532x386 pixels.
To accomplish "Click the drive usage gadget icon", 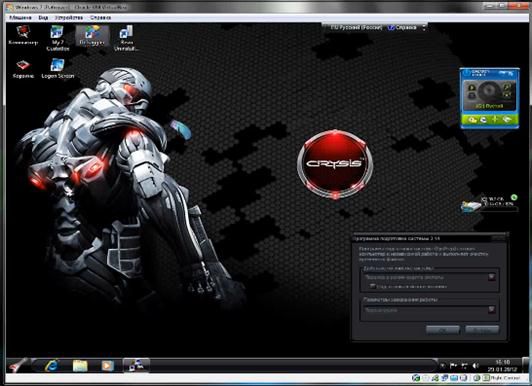I will pyautogui.click(x=471, y=206).
